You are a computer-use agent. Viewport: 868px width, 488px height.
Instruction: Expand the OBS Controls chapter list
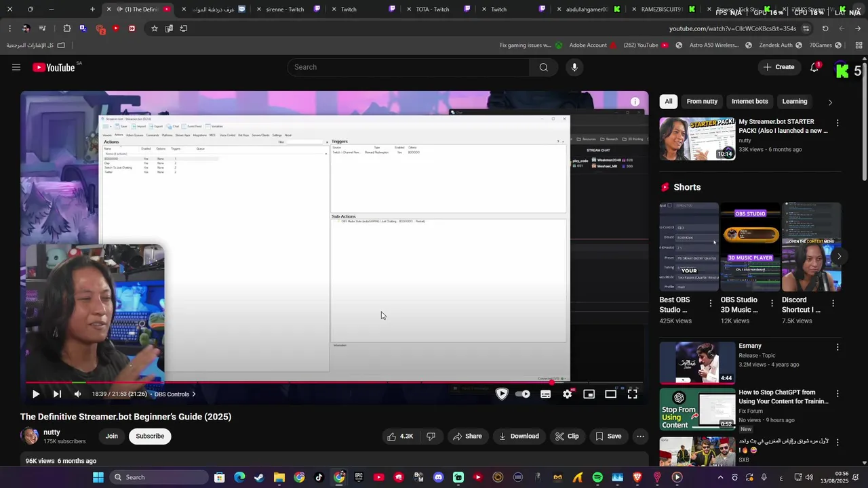tap(175, 394)
